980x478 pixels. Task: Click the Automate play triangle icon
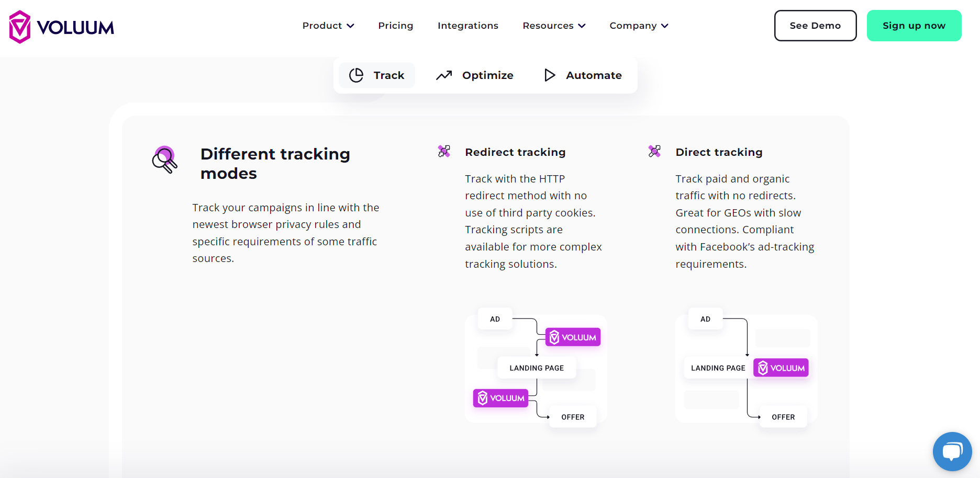click(550, 75)
